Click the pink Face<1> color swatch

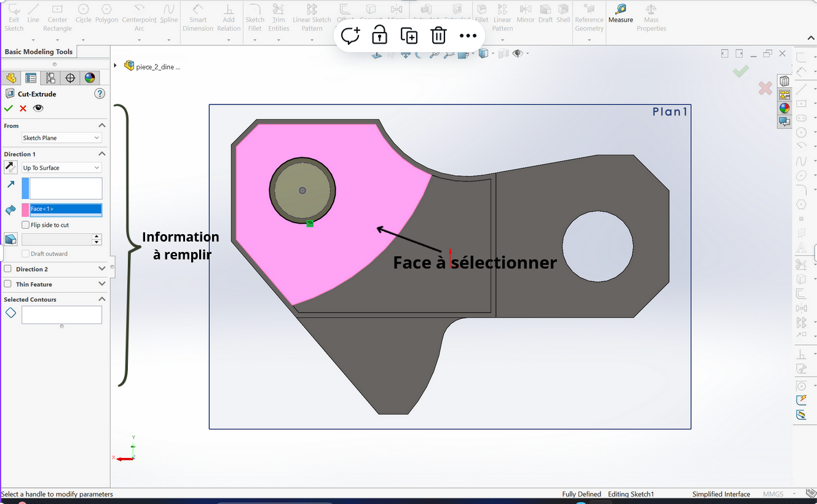25,210
